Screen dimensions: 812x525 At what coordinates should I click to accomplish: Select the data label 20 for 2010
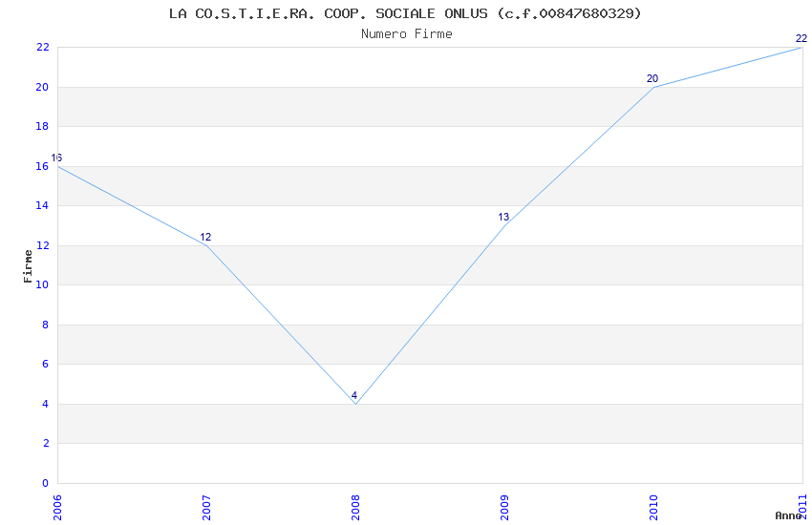pos(652,78)
